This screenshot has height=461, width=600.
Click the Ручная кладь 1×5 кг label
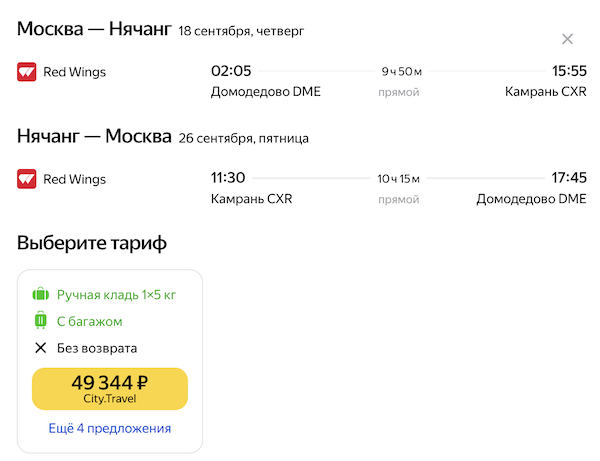pyautogui.click(x=117, y=295)
